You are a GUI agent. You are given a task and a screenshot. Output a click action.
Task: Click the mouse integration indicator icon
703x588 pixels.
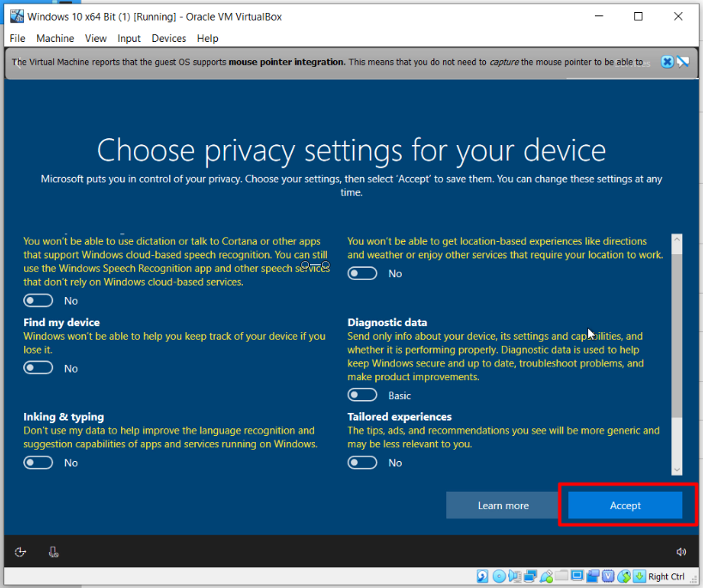pos(624,576)
